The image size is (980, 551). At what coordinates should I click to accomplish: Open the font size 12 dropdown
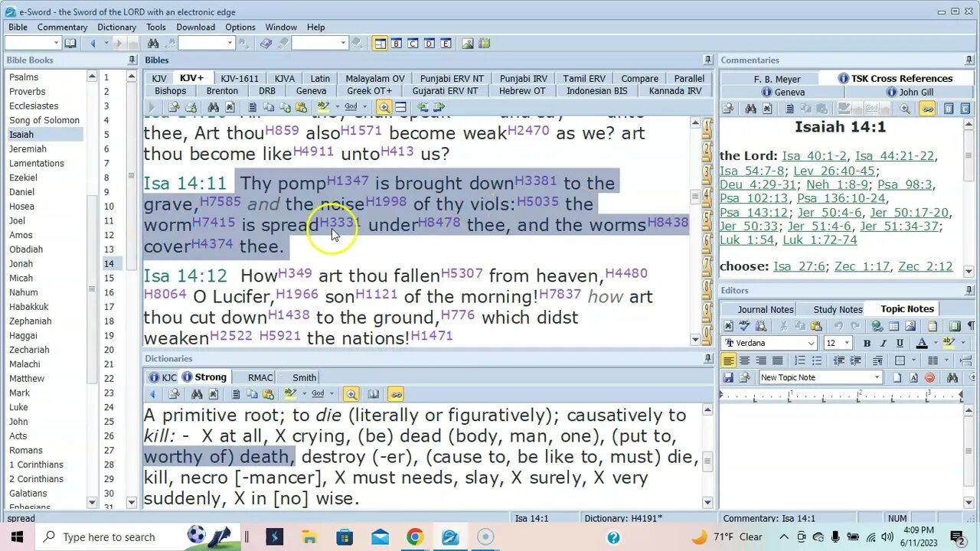847,343
